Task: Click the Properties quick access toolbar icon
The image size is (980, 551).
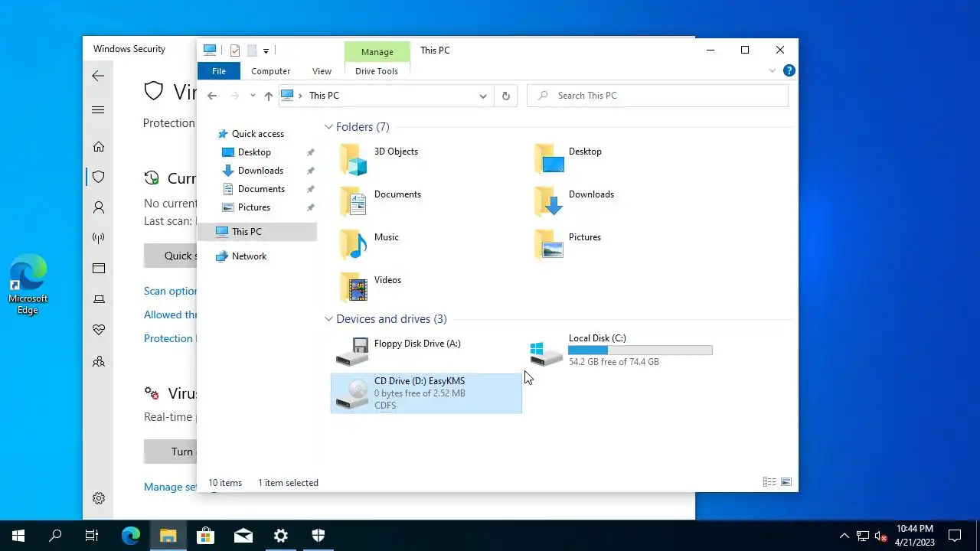Action: pyautogui.click(x=235, y=51)
